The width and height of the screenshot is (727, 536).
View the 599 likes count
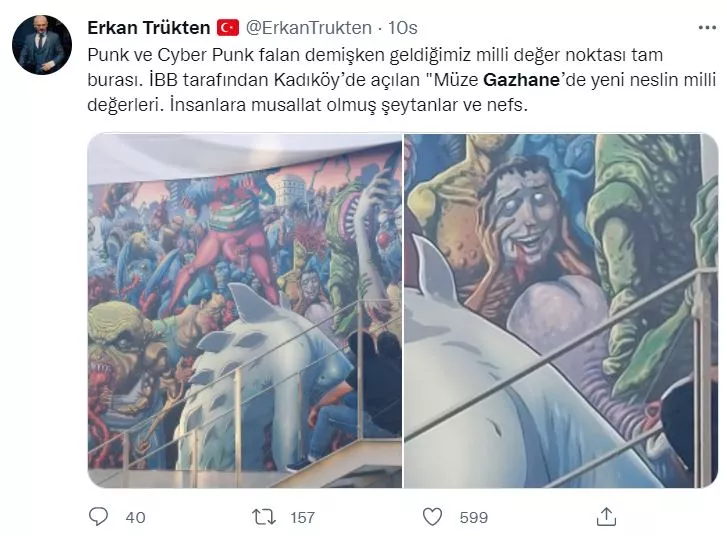pyautogui.click(x=473, y=517)
